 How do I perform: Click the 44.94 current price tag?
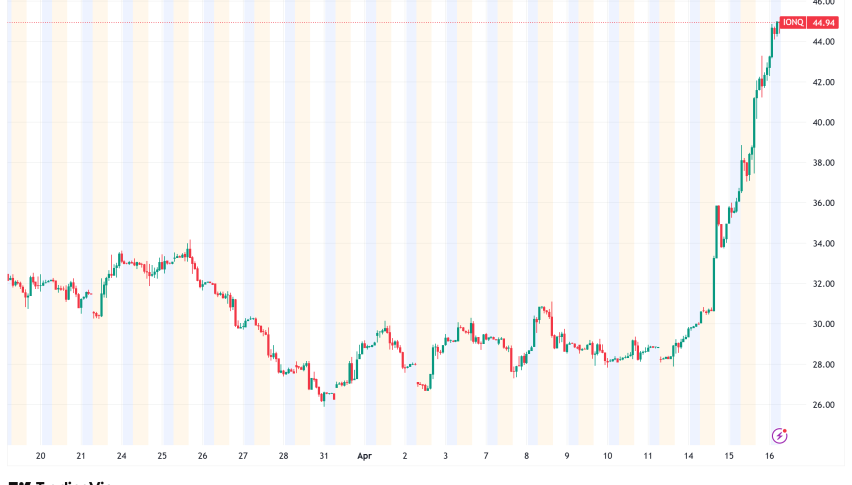826,22
